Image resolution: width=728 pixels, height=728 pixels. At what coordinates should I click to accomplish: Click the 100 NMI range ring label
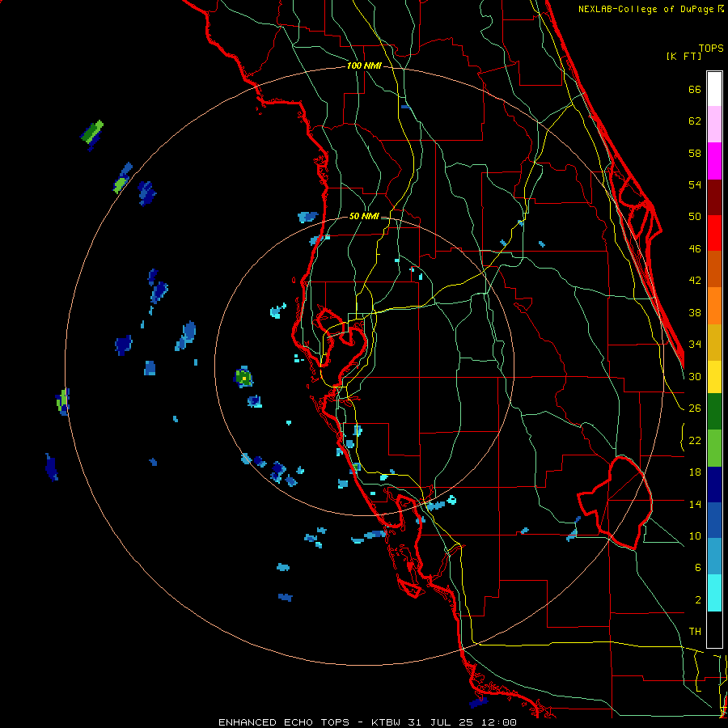click(364, 66)
